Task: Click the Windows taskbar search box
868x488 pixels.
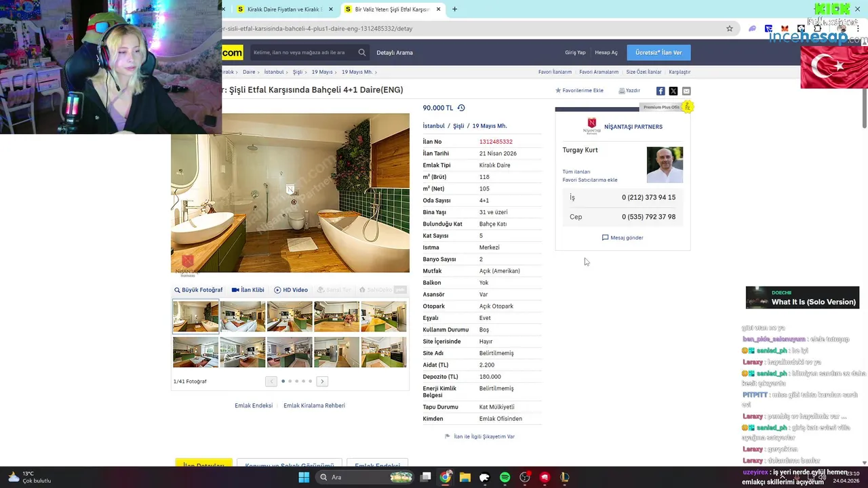Action: coord(366,477)
